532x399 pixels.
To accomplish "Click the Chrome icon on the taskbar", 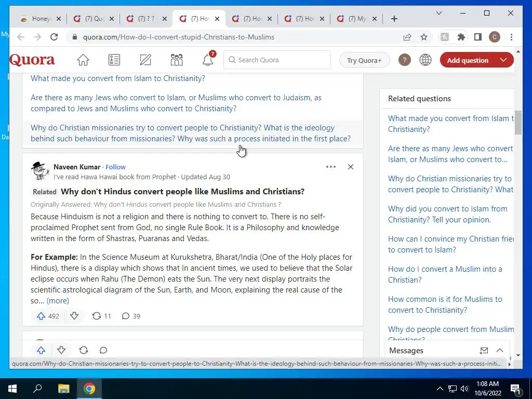I will pyautogui.click(x=89, y=389).
